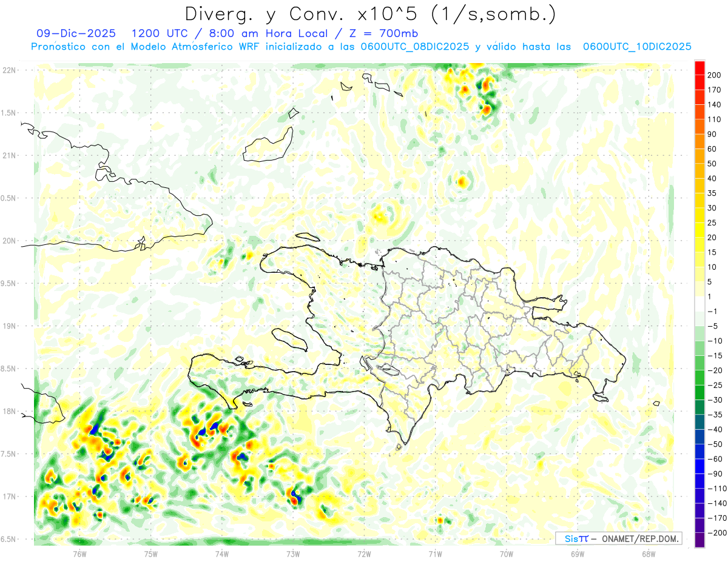
Task: Click the positive color scale label '110'
Action: pyautogui.click(x=715, y=119)
